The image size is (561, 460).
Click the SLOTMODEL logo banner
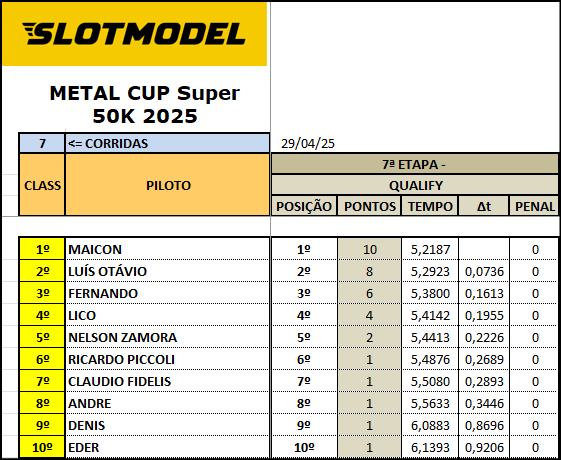[x=134, y=34]
